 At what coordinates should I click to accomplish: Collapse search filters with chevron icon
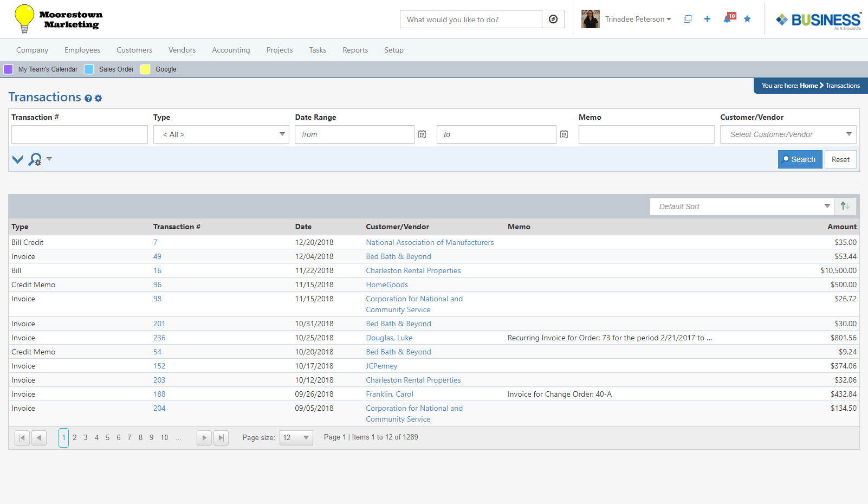pos(17,159)
